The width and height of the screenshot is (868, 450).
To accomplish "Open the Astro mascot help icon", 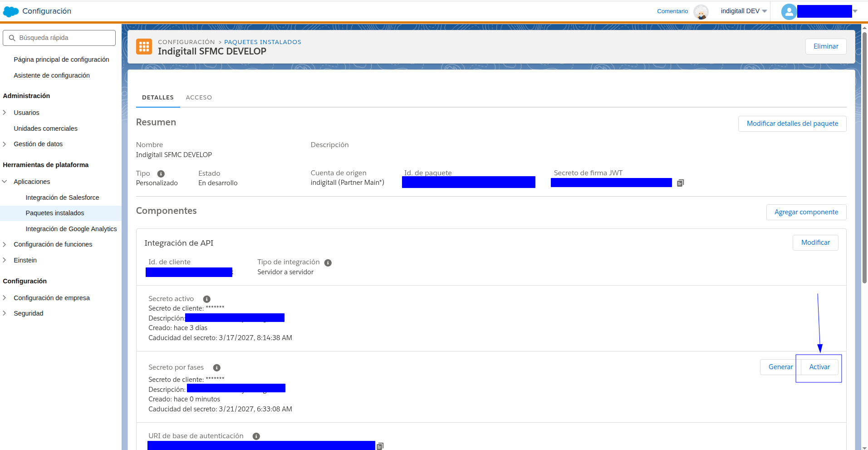I will (701, 12).
